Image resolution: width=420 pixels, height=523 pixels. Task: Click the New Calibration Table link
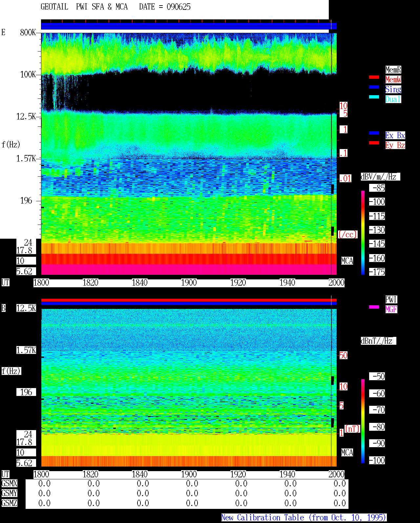pos(304,517)
